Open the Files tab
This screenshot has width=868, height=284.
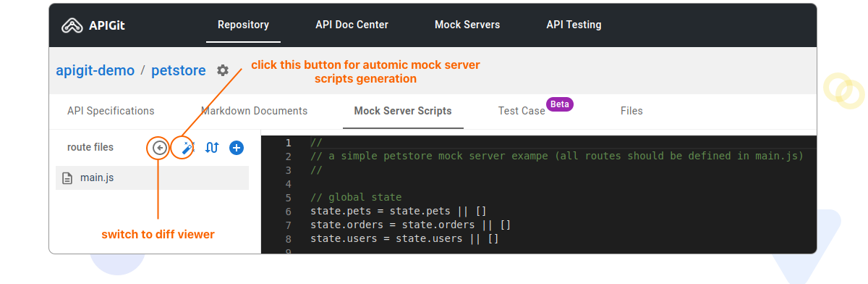631,111
